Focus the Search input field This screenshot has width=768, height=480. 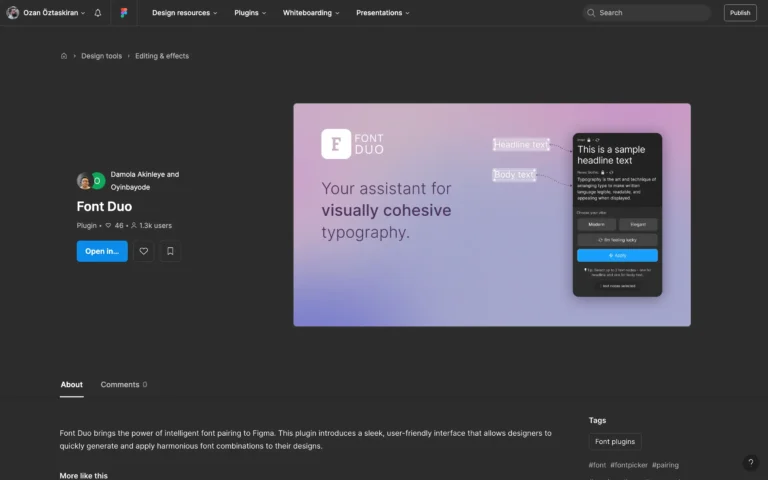(647, 13)
